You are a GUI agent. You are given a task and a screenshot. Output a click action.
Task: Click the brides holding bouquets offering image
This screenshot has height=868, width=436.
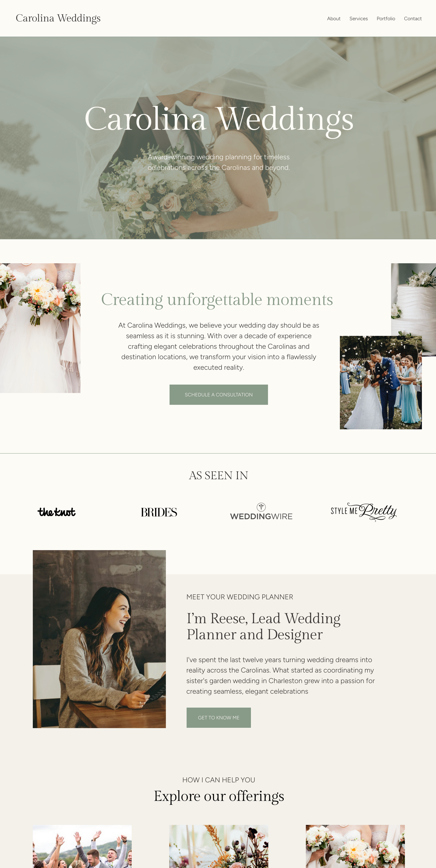click(x=355, y=846)
